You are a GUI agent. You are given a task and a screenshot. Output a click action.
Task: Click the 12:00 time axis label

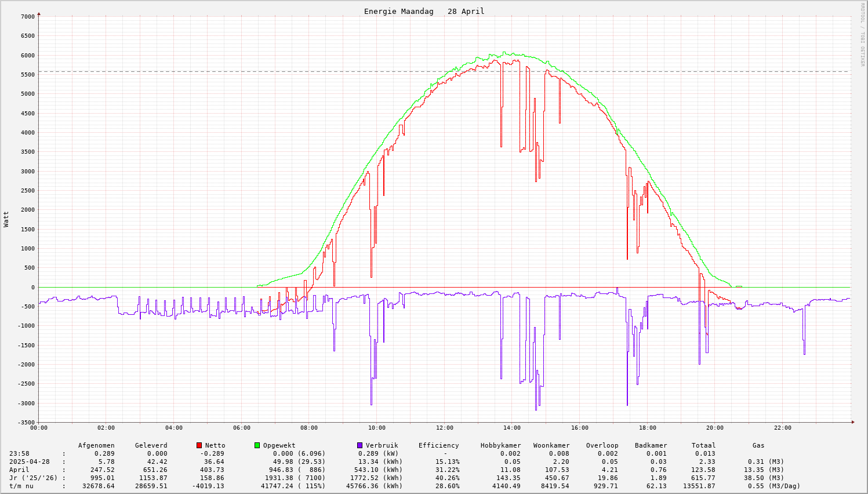coord(444,428)
